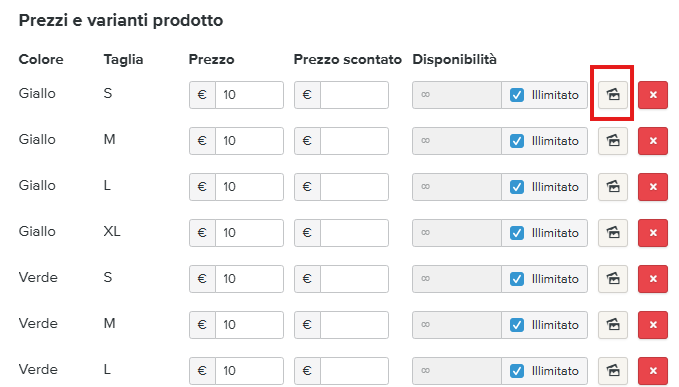This screenshot has height=387, width=679.
Task: Select Prezzo scontato field for Giallo M
Action: 354,141
